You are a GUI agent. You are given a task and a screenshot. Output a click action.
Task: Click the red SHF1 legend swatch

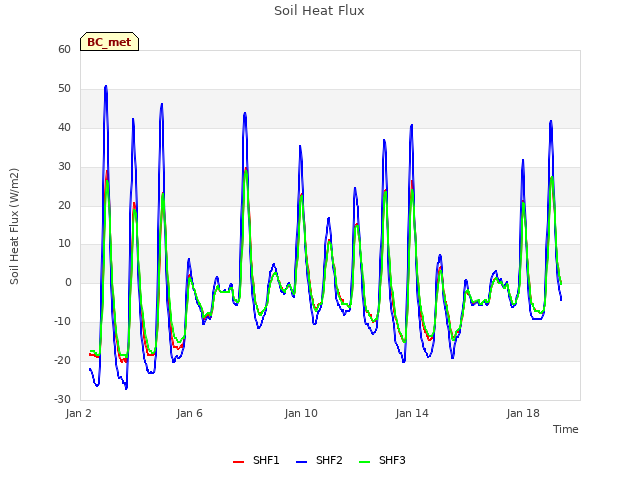coord(238,462)
